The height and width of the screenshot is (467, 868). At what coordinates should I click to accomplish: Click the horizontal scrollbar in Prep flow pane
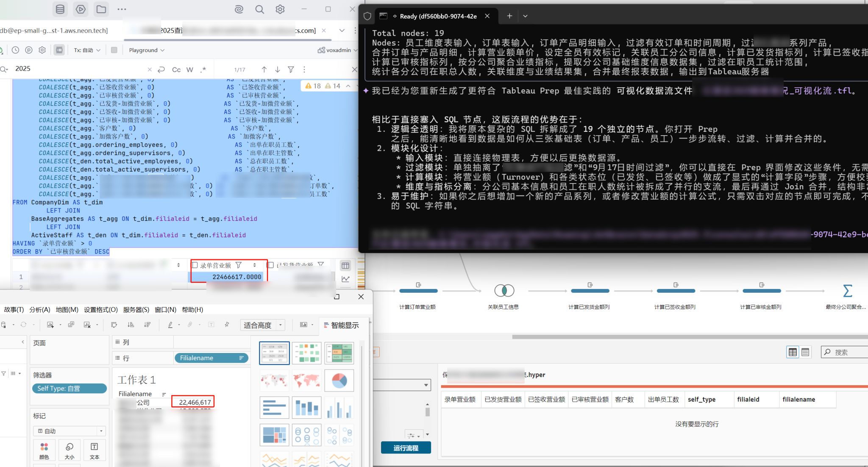click(690, 337)
